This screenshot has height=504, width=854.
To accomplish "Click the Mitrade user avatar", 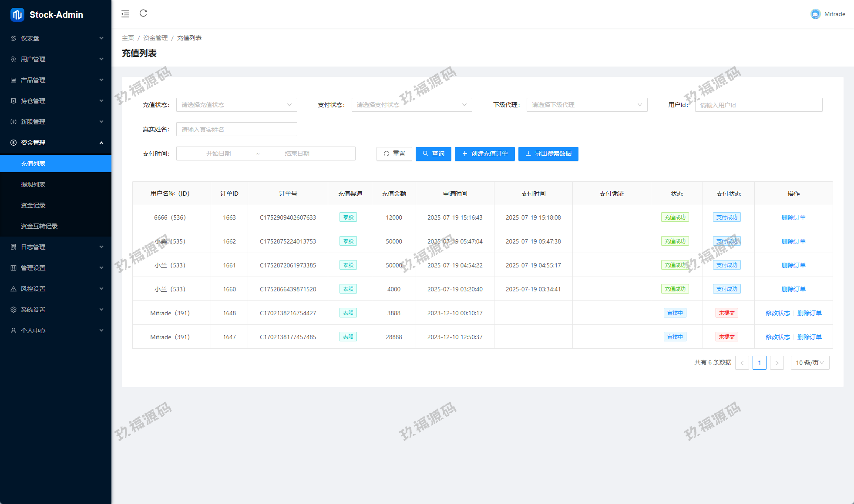I will (x=815, y=14).
